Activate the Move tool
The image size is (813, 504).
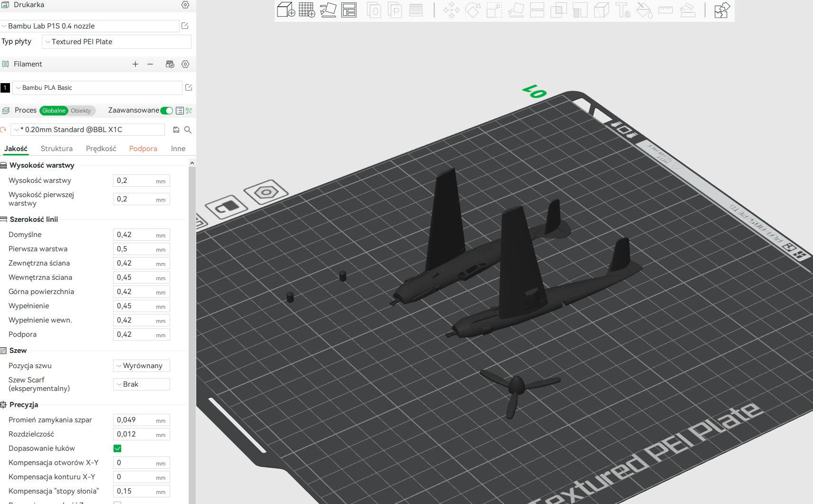[452, 10]
